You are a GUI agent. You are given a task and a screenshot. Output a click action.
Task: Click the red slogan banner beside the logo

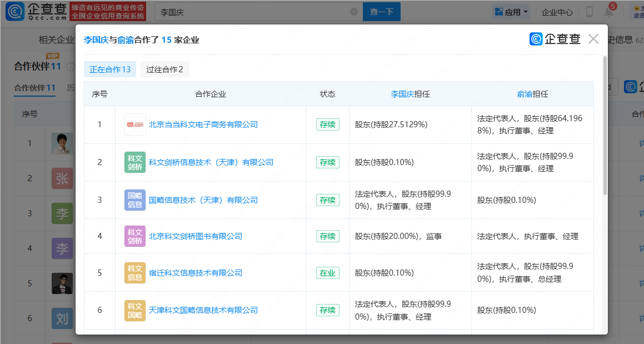[x=108, y=12]
